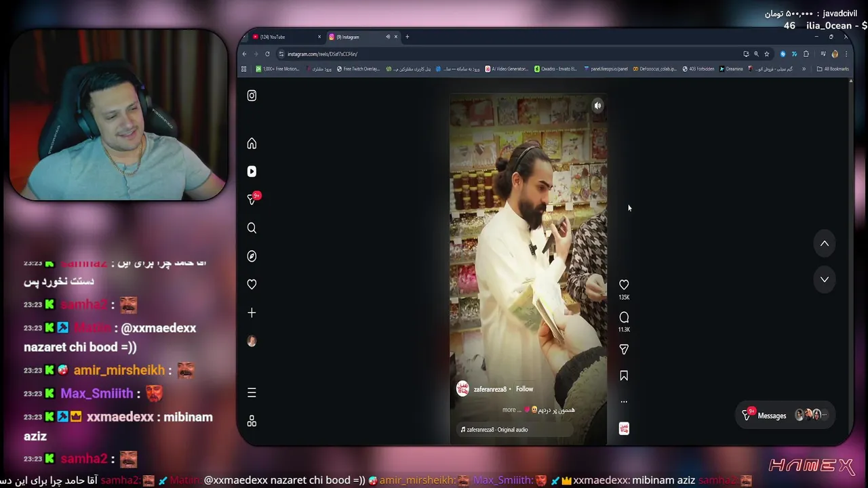Viewport: 868px width, 488px height.
Task: Open '403 Forbidden' bookmark
Action: (698, 68)
